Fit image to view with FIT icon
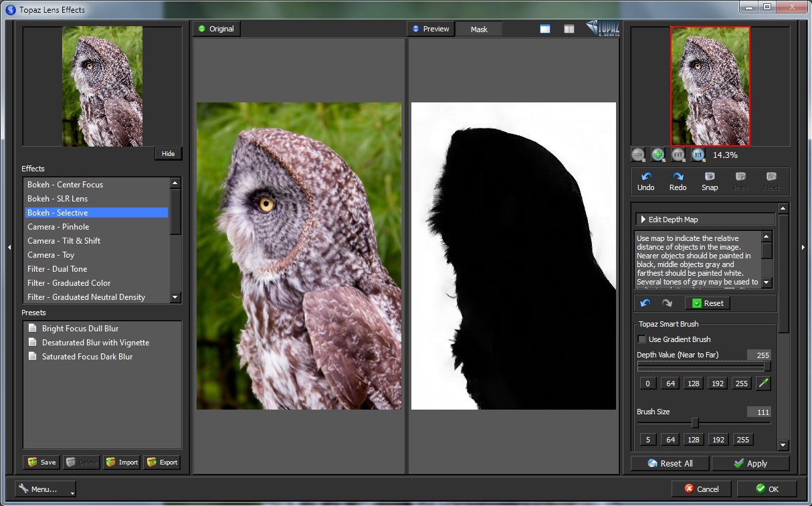The height and width of the screenshot is (506, 812). 678,155
